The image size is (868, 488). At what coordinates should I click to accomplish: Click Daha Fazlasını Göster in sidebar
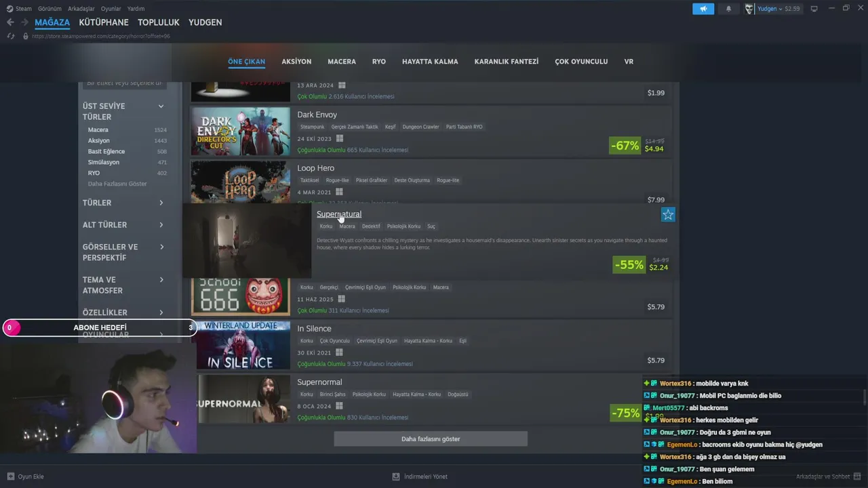click(x=117, y=184)
